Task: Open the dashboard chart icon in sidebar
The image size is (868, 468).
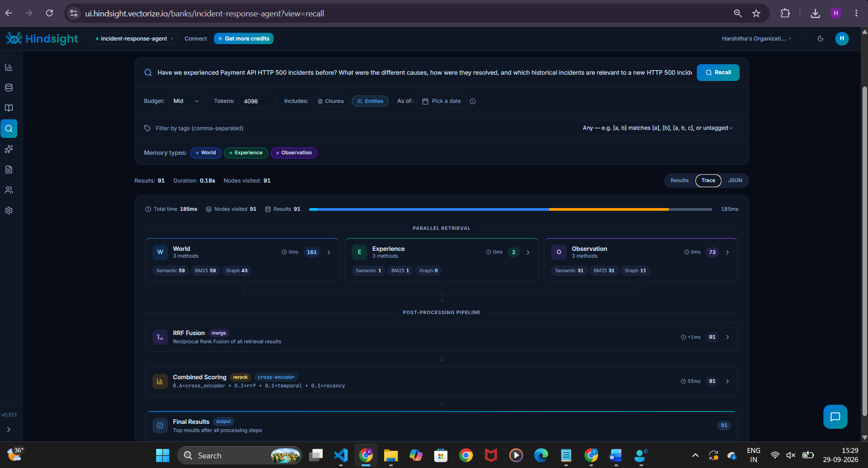Action: (9, 67)
